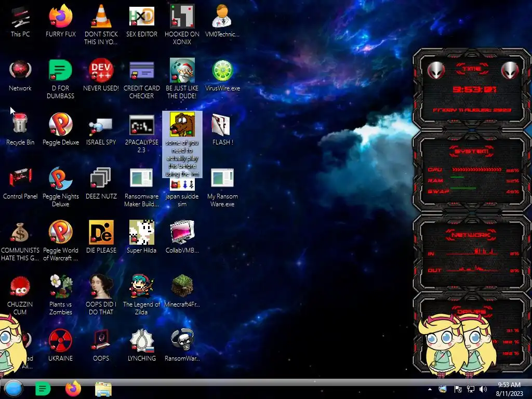The image size is (532, 399).
Task: Select the CHUZZIN red fuzzball icon
Action: coord(20,286)
